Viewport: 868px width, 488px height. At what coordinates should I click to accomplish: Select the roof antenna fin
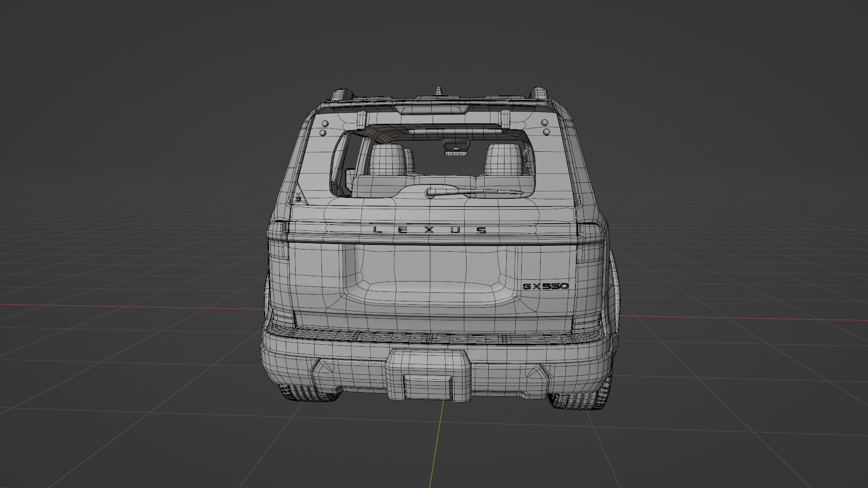tap(438, 90)
